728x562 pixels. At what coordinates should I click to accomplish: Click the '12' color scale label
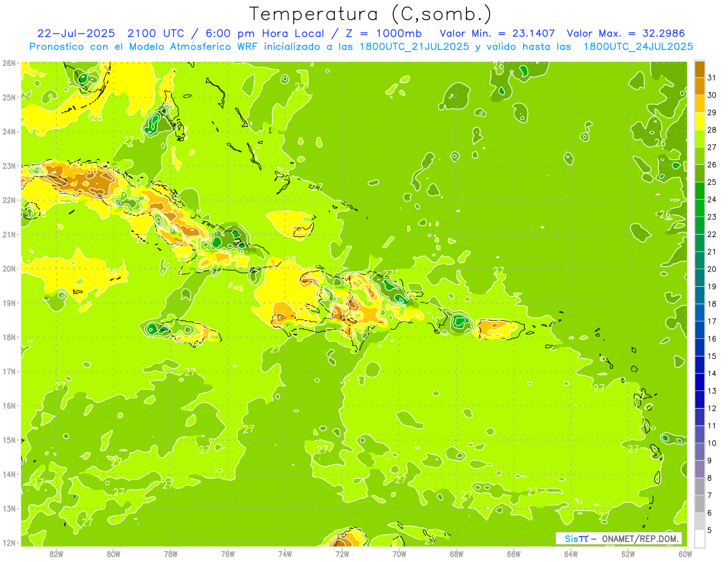(712, 408)
